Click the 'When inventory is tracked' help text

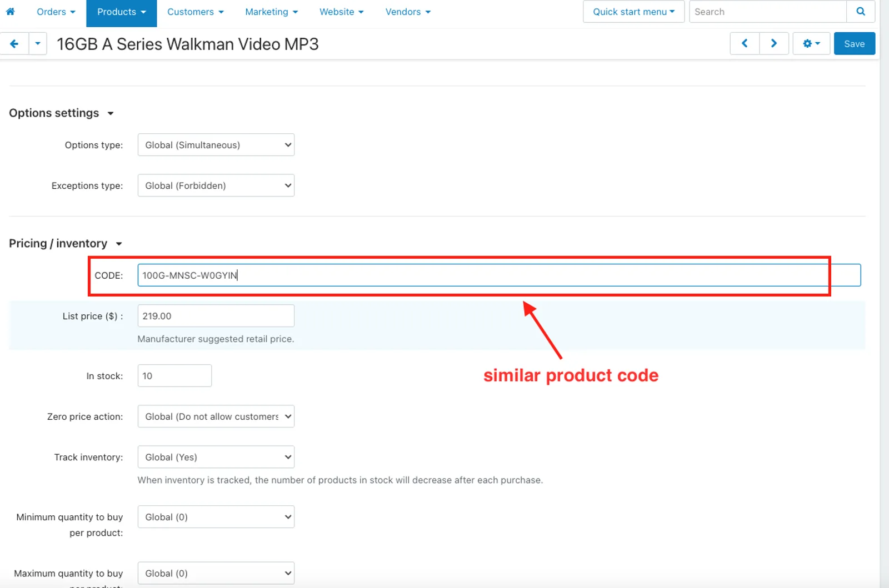tap(340, 480)
